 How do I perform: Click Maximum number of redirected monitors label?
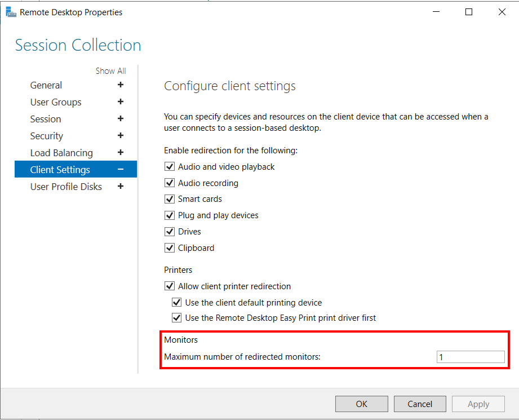coord(242,357)
